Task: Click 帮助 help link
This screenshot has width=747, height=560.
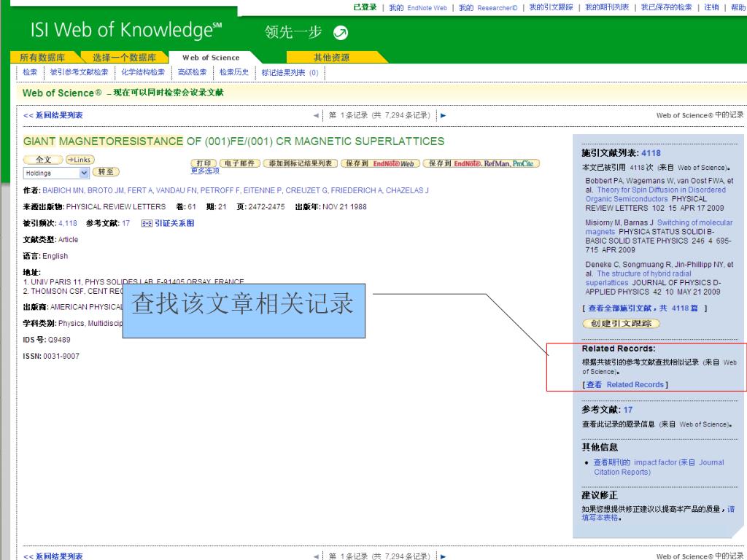Action: 738,7
